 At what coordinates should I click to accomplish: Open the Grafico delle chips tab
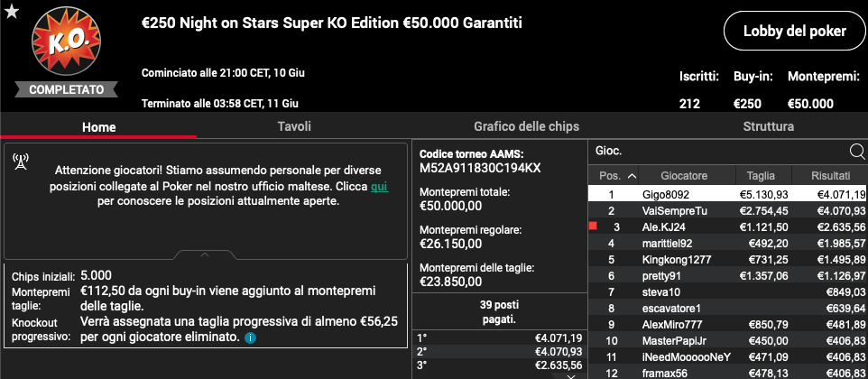526,126
